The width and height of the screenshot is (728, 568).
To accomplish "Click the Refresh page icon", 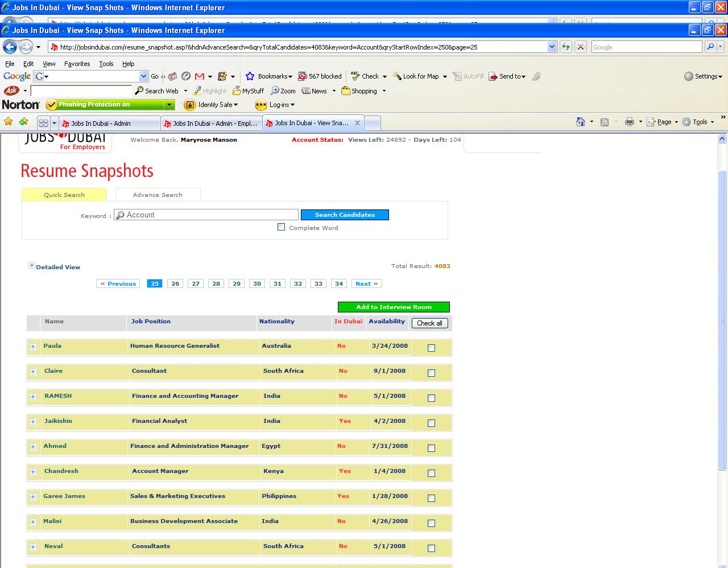I will (565, 47).
